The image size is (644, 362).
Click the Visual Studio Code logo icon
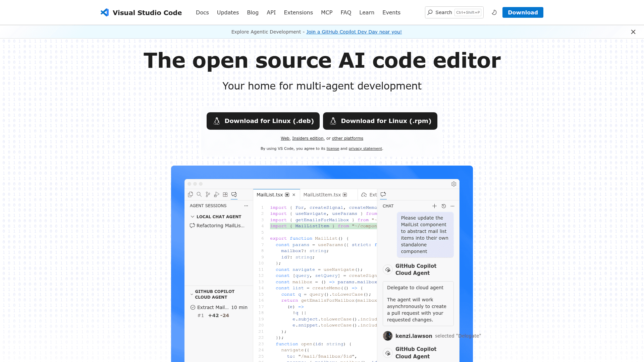[x=105, y=12]
